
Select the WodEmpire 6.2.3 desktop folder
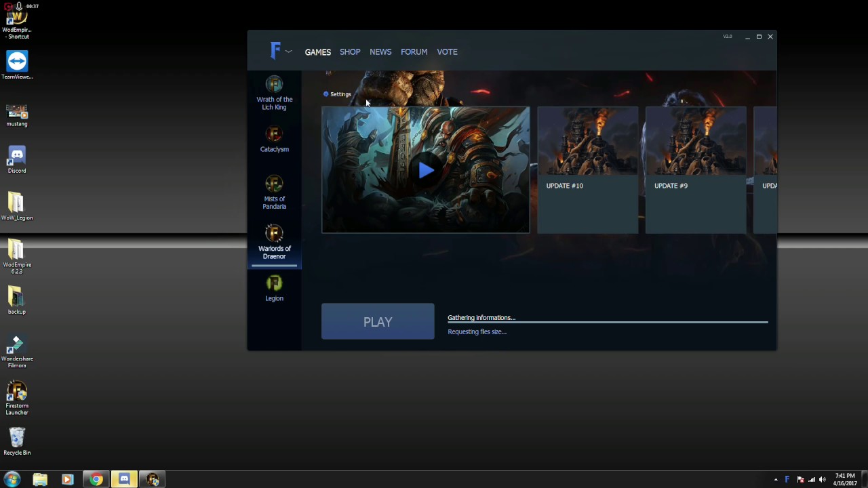click(x=17, y=257)
